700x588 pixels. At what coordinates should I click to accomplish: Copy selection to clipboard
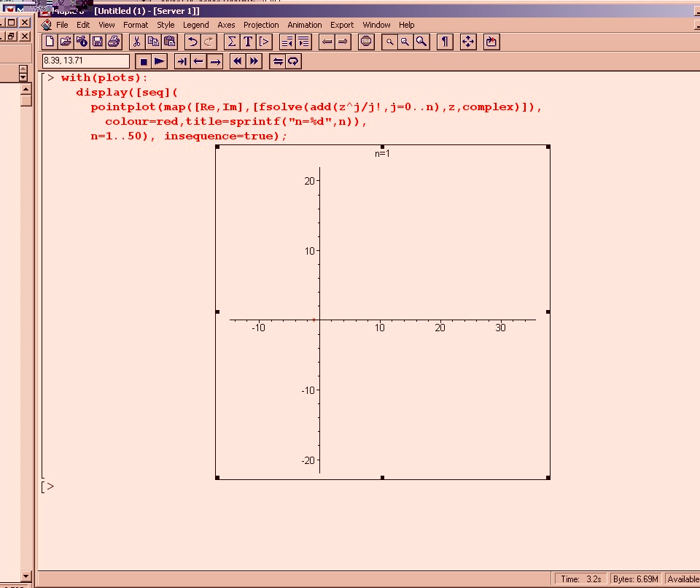[153, 42]
